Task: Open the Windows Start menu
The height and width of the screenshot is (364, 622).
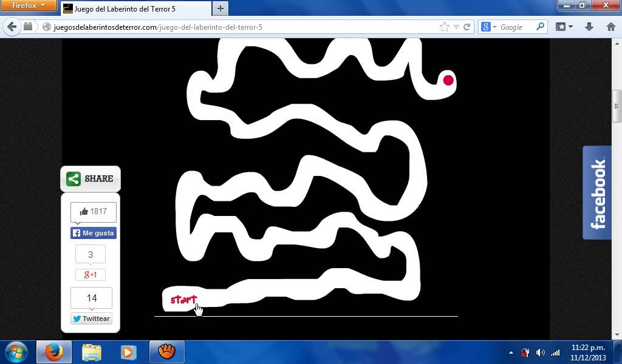Action: pyautogui.click(x=16, y=352)
